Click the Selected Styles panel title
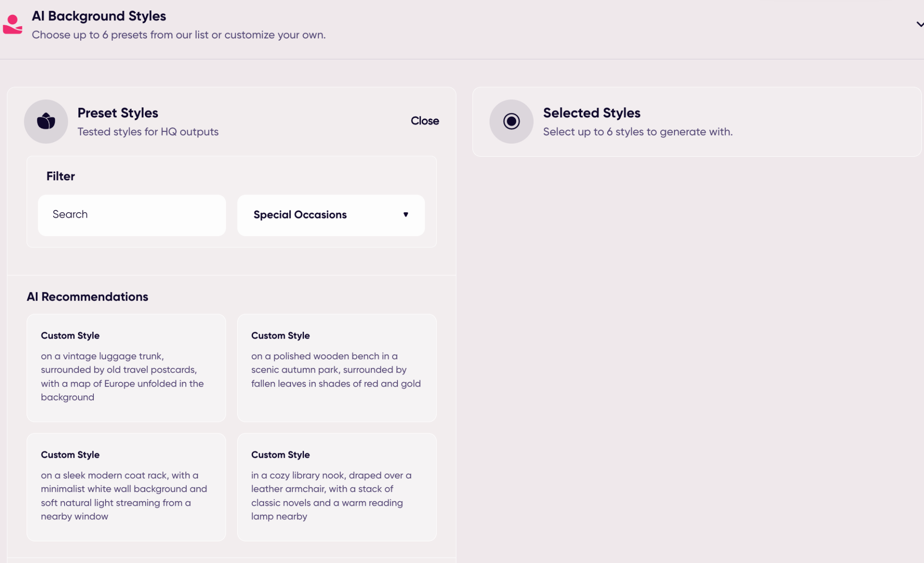This screenshot has height=563, width=924. pos(591,113)
